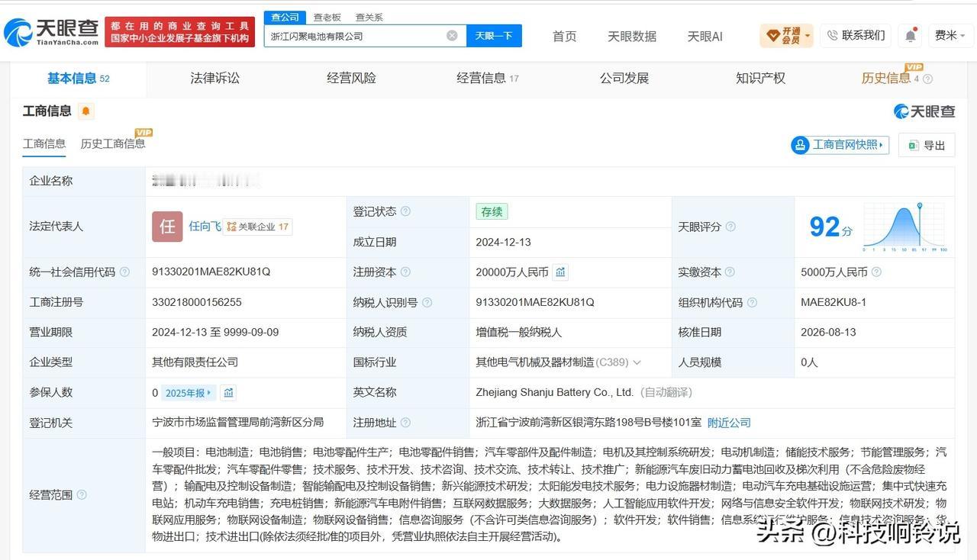Viewport: 977px width, 560px height.
Task: Show help for 组织机构代码
Action: (x=752, y=302)
